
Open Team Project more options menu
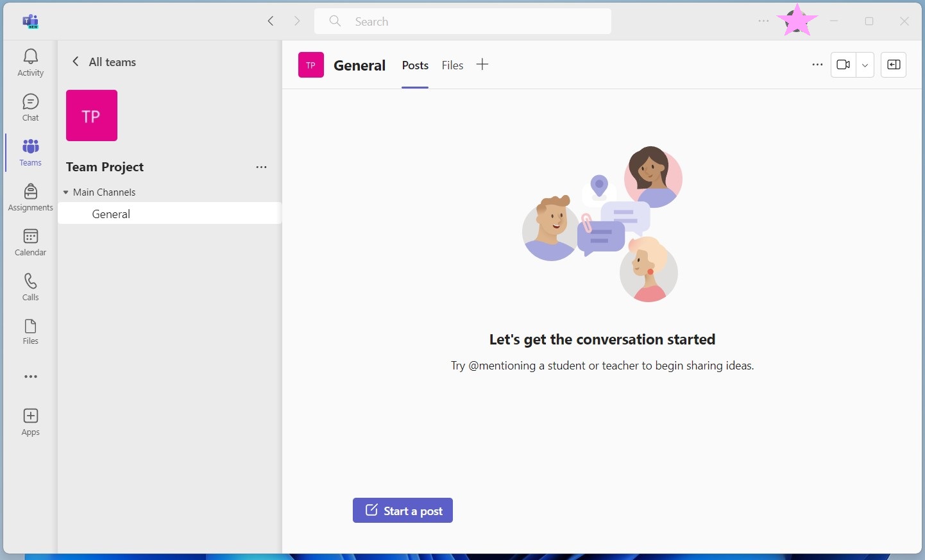click(261, 167)
